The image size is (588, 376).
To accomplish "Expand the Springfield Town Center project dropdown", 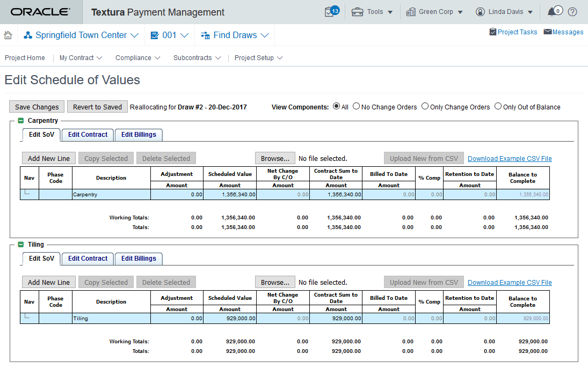I will click(x=81, y=35).
